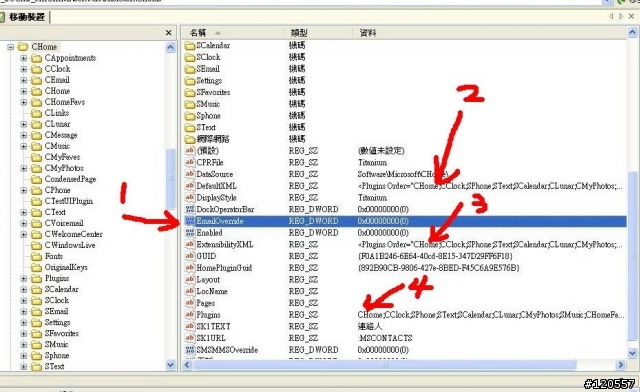Click the SMusic folder icon in value list
The height and width of the screenshot is (392, 640).
tap(190, 104)
